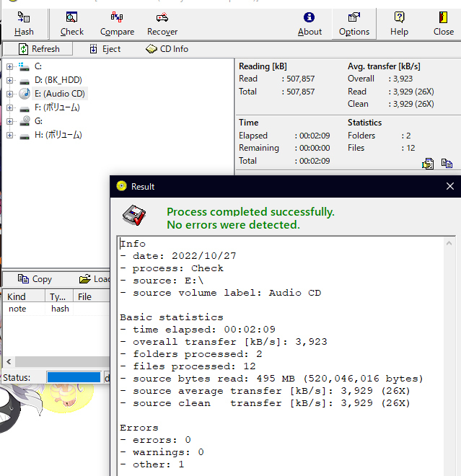
Task: Expand the G: drive node
Action: (x=10, y=121)
